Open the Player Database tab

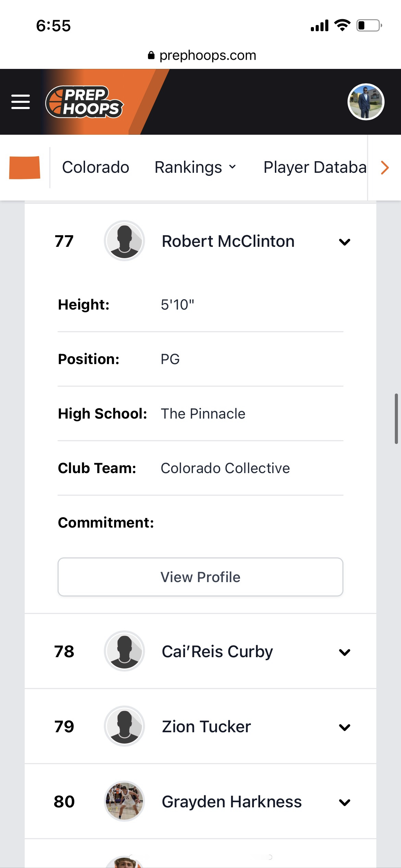(x=315, y=167)
